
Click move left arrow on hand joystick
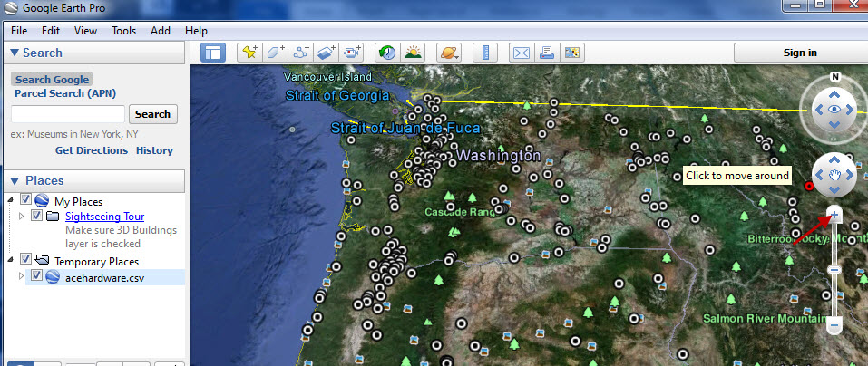click(x=820, y=175)
